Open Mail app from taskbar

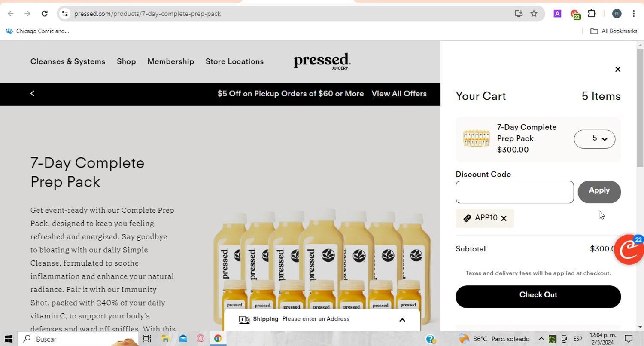[183, 339]
